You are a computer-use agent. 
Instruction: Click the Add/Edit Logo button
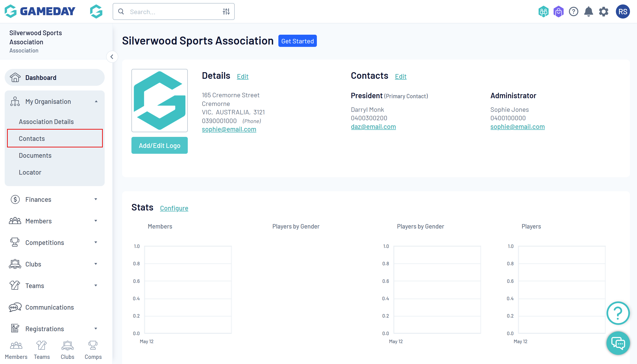[x=159, y=145]
